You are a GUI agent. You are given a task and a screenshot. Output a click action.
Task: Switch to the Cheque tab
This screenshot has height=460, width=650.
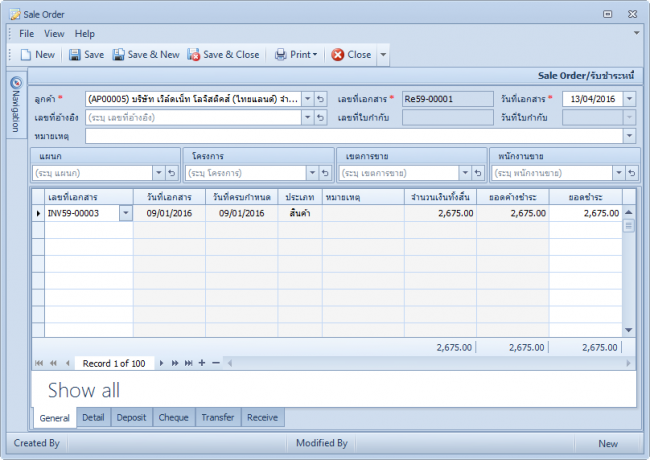(174, 417)
